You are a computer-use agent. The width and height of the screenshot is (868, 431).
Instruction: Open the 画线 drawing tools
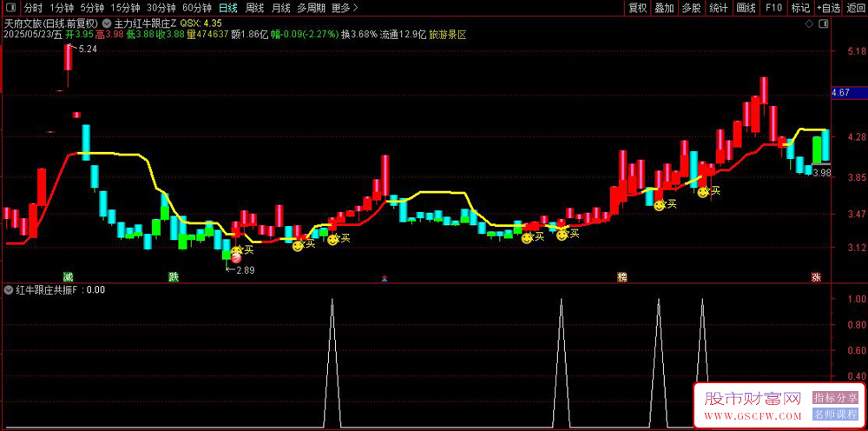pos(746,8)
